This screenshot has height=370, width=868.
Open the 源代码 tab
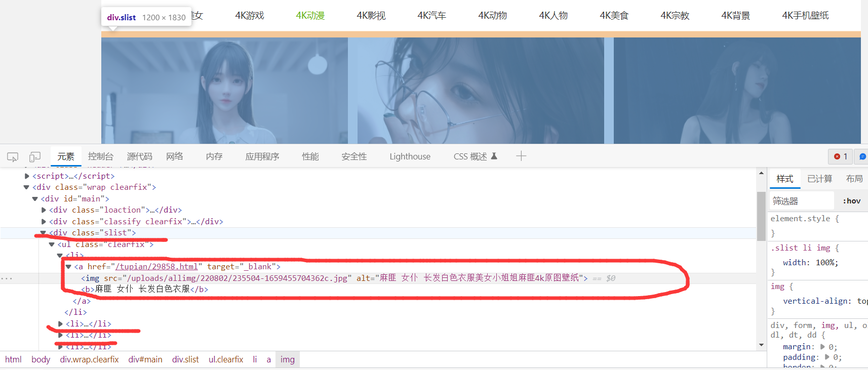point(139,156)
